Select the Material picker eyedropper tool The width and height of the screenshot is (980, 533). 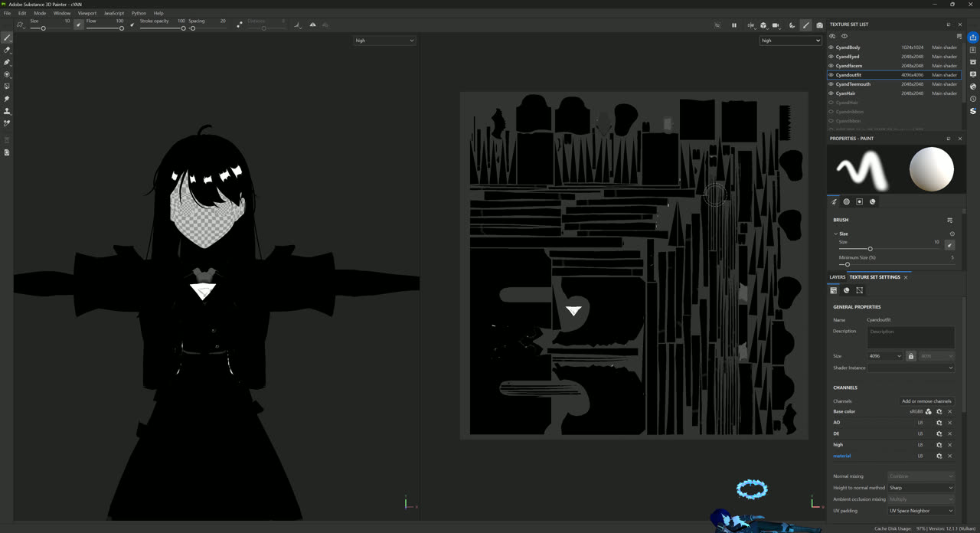(x=7, y=123)
